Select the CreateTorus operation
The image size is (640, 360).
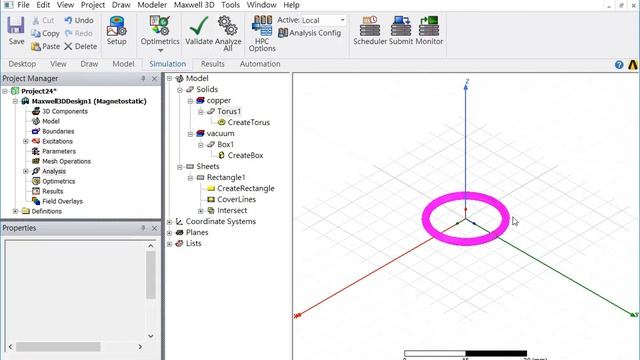point(249,122)
